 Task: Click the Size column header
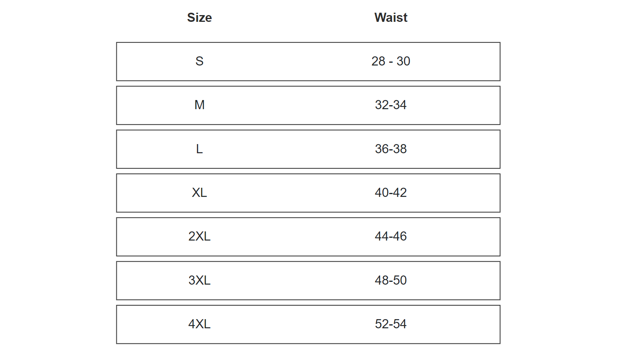(x=199, y=17)
